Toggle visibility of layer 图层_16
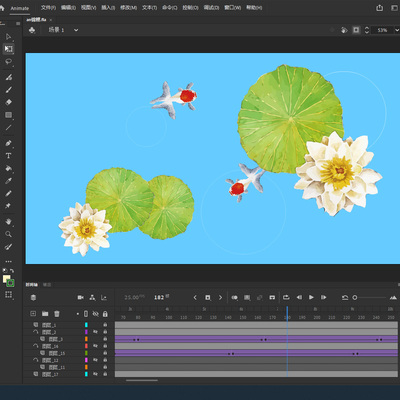 [95, 346]
